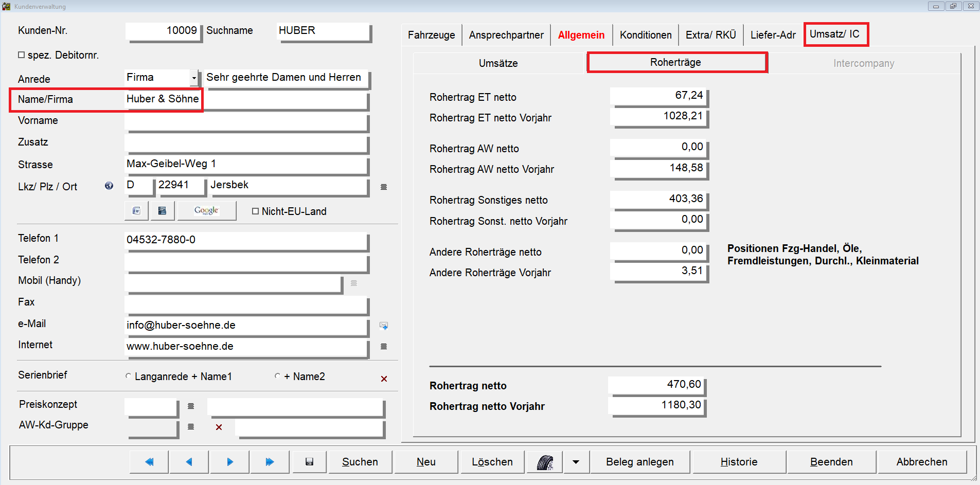Viewport: 980px width, 485px height.
Task: Click the Suchen button
Action: click(360, 462)
